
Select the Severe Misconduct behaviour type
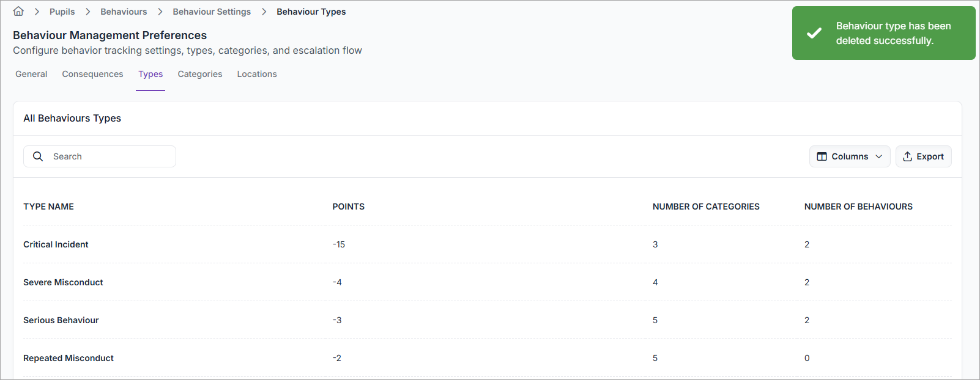pyautogui.click(x=63, y=282)
